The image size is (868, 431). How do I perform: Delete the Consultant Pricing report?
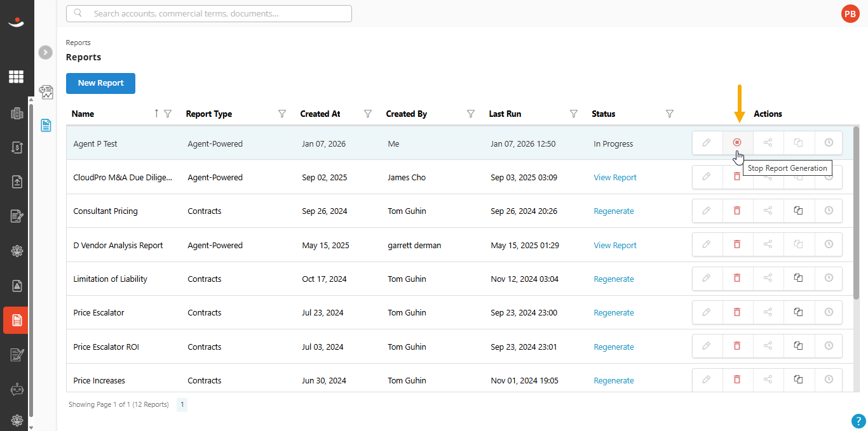tap(737, 211)
